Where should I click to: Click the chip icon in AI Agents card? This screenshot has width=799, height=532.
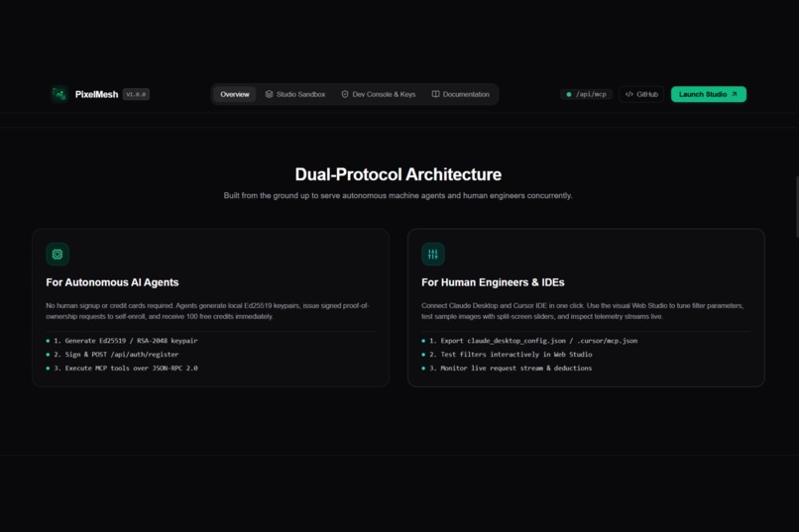point(57,254)
